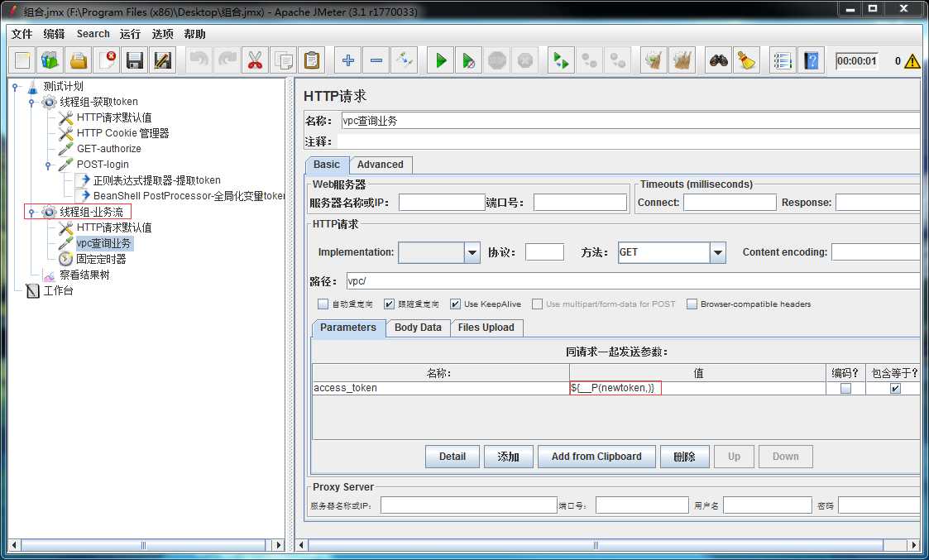Tick the 编码? checkbox for access_token
The height and width of the screenshot is (560, 929).
tap(845, 389)
